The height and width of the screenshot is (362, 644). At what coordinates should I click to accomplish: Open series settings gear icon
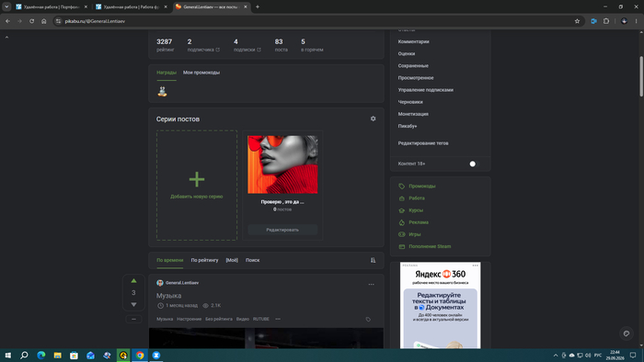pos(373,119)
